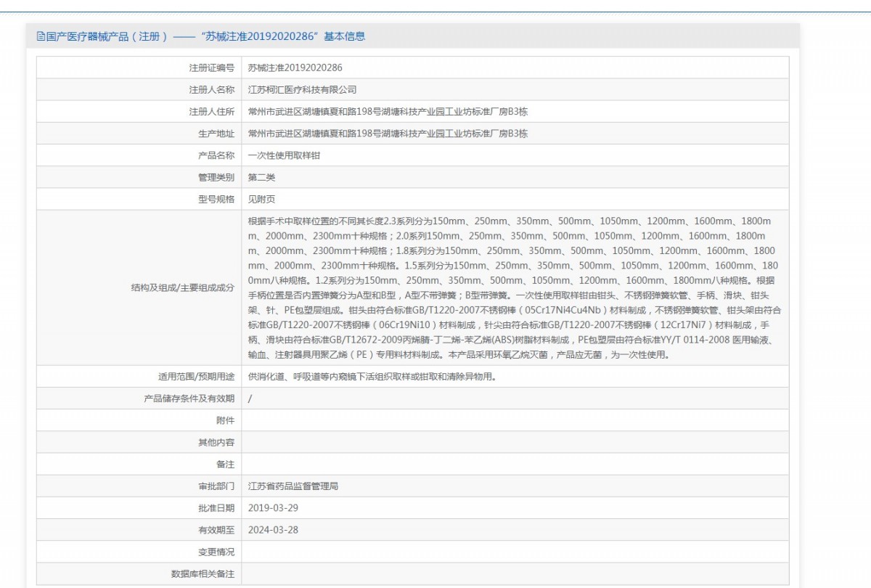
Task: Select the intended-use text starting with 供消化道
Action: click(x=372, y=377)
